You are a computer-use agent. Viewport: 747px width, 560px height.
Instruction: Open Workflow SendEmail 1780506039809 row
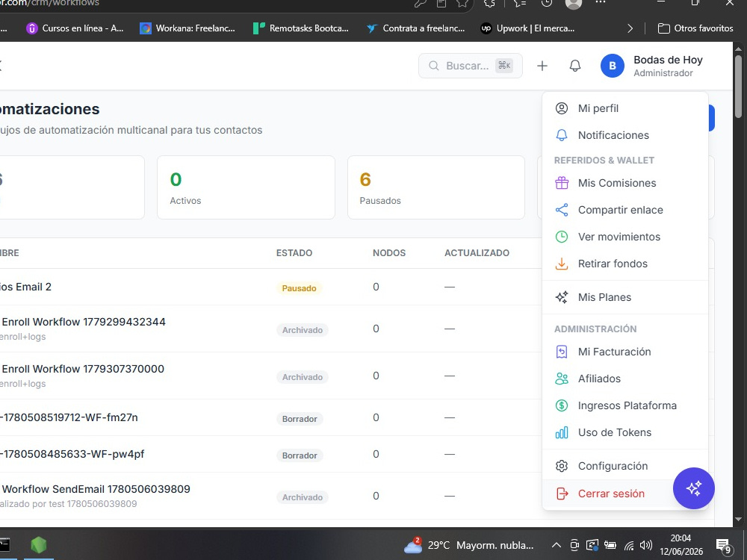point(270,497)
